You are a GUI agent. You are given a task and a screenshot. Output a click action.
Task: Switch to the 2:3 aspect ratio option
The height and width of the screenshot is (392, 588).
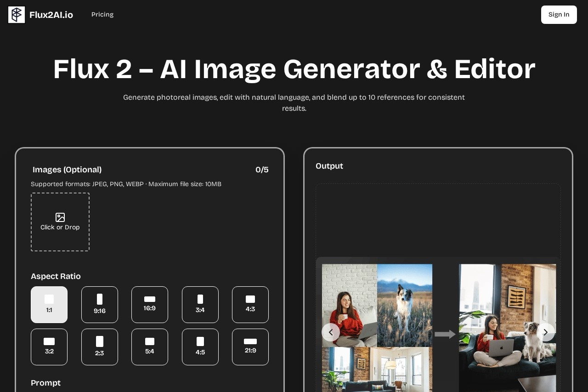point(100,347)
